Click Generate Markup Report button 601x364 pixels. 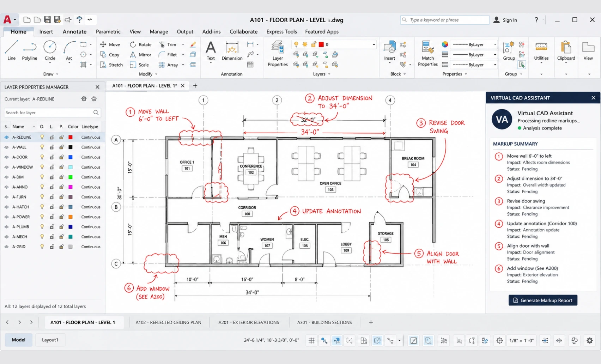pyautogui.click(x=543, y=300)
